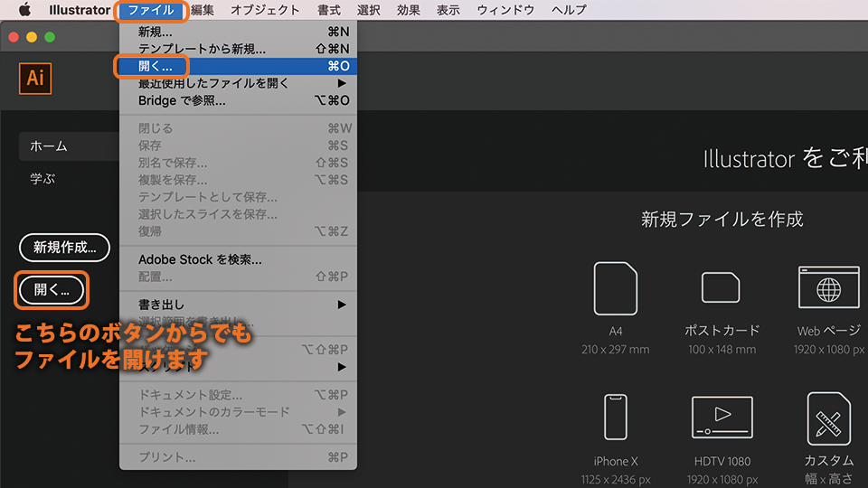Click the 210 x 297 mm size text

(x=615, y=350)
